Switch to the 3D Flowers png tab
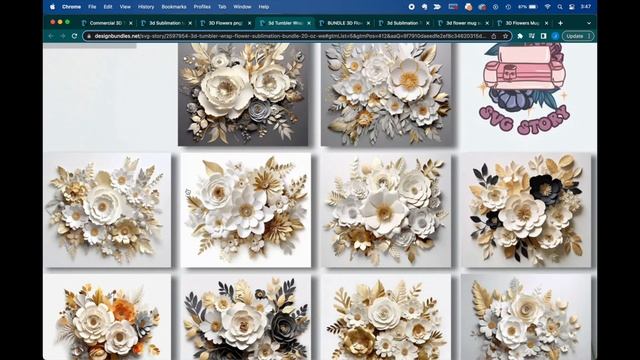Viewport: 640px width, 360px height. point(225,23)
